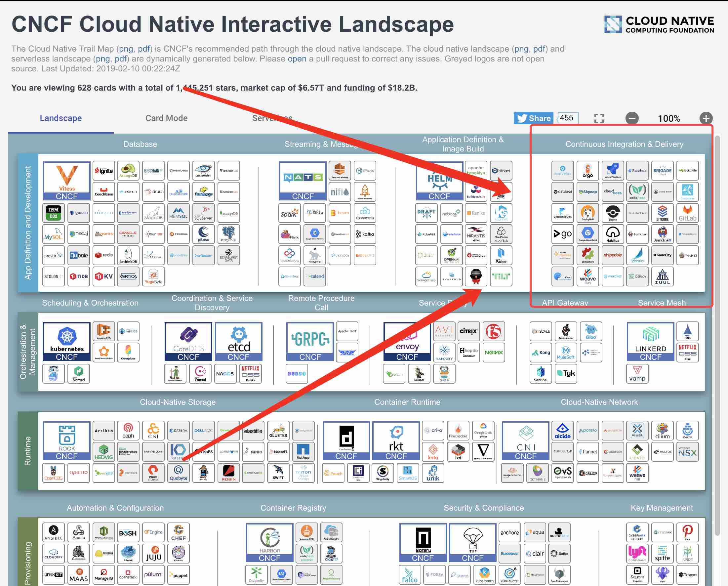Open the Vitess CNCF project card
This screenshot has height=586, width=728.
coord(66,181)
